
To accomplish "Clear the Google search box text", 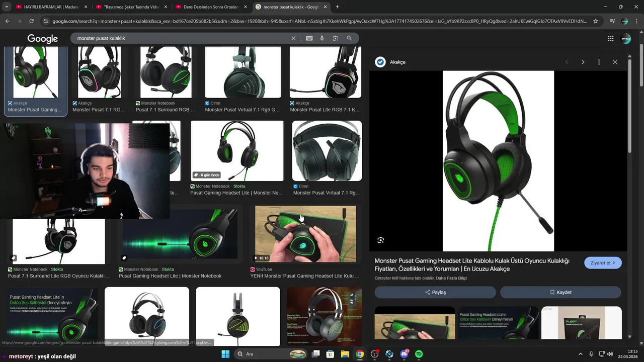I will [293, 38].
